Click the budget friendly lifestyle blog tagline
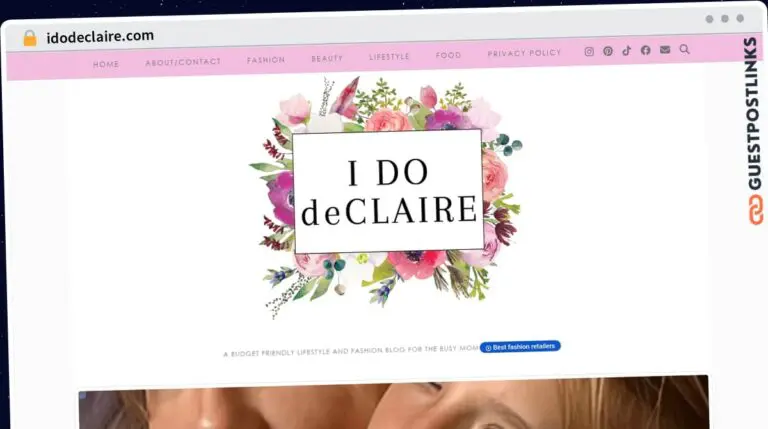 [351, 351]
